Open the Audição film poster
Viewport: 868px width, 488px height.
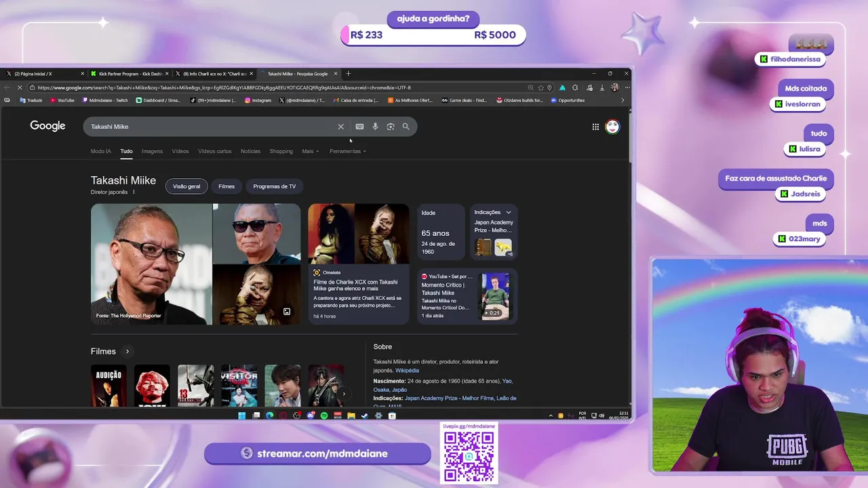click(x=108, y=386)
